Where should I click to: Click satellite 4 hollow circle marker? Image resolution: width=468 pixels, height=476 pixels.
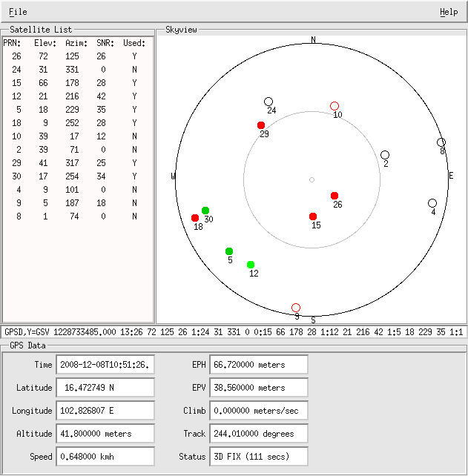pos(432,203)
